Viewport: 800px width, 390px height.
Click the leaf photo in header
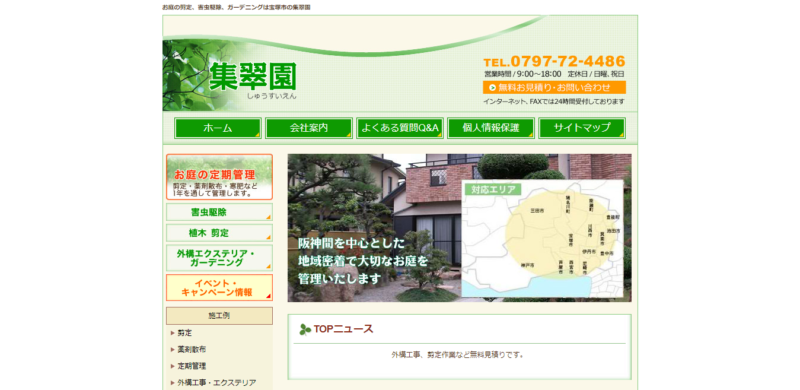point(186,76)
